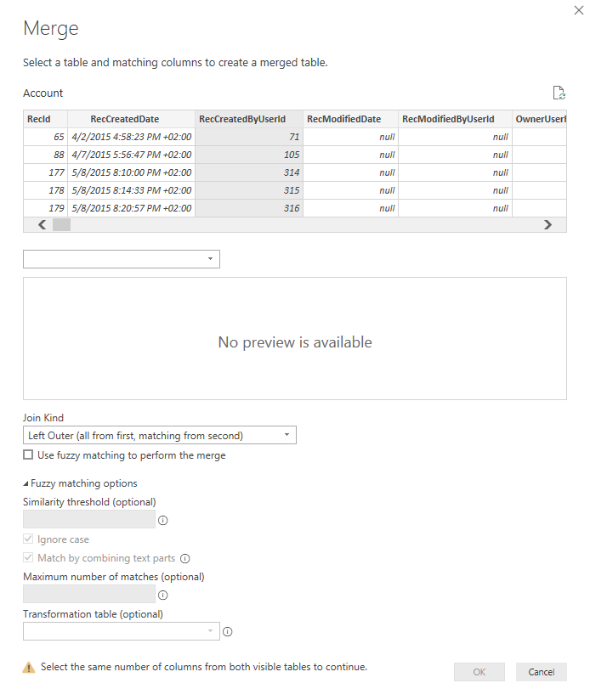Image resolution: width=590 pixels, height=700 pixels.
Task: Click info icon next to Similarity threshold
Action: point(163,520)
